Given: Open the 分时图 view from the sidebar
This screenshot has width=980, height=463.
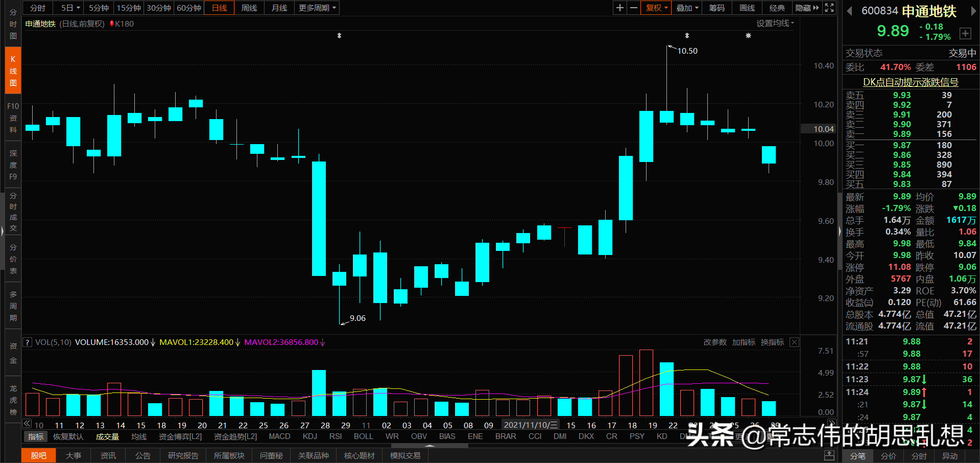Looking at the screenshot, I should click(13, 23).
